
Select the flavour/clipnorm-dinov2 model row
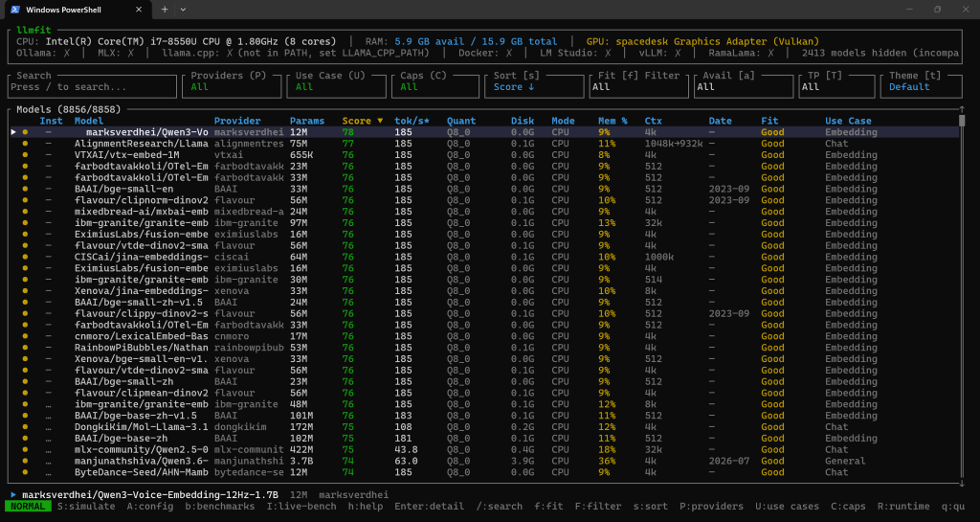[484, 200]
